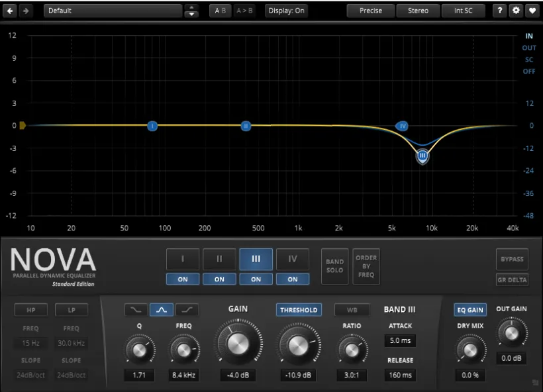Toggle OUT analyzer display
This screenshot has height=392, width=543.
529,48
